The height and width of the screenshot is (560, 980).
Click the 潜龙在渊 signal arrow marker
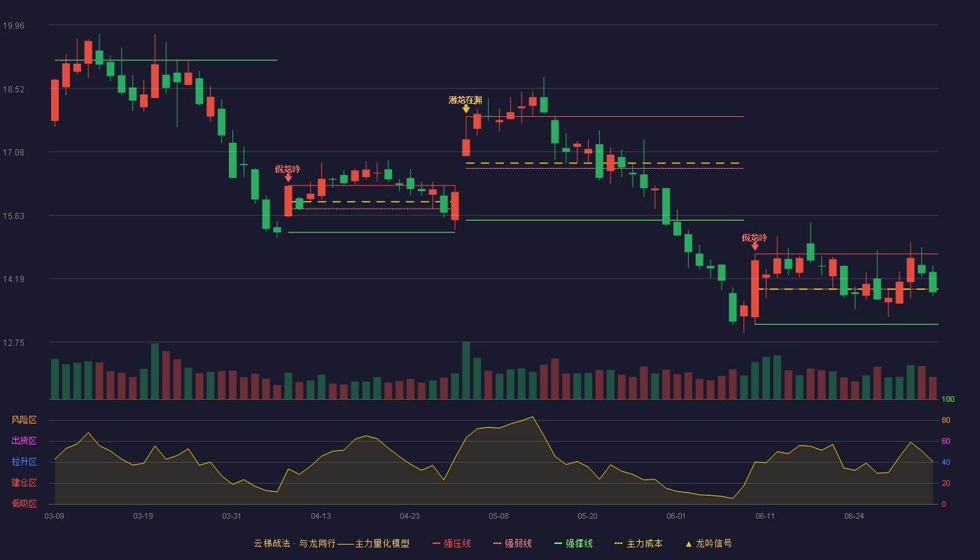coord(466,108)
